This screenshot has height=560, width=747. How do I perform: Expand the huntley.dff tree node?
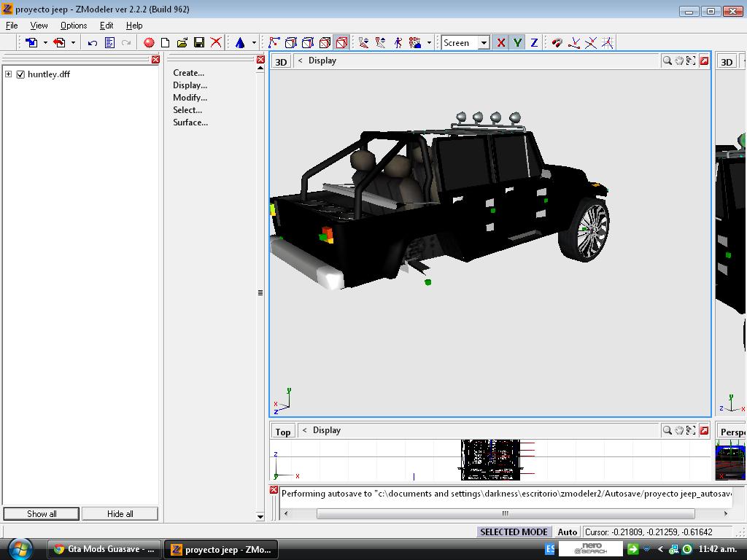click(8, 74)
